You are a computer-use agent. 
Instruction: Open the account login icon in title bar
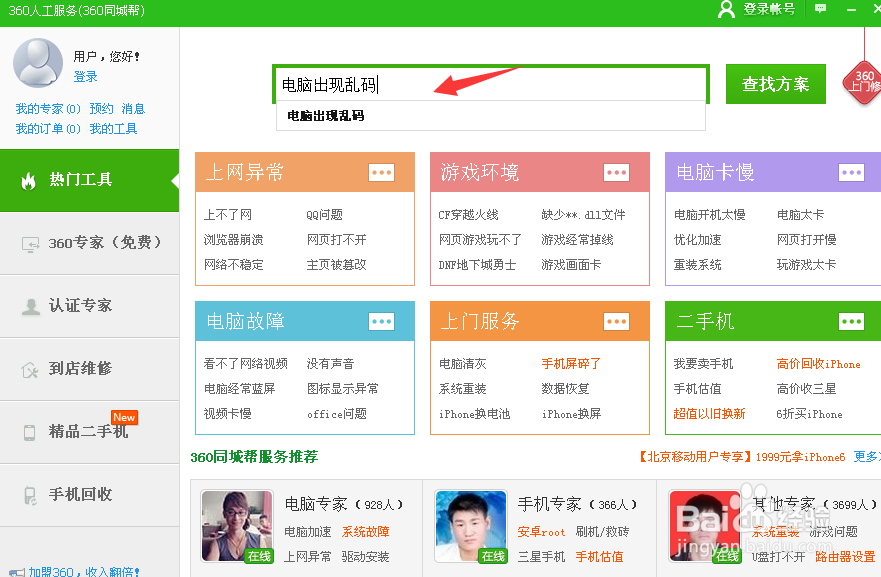[726, 9]
